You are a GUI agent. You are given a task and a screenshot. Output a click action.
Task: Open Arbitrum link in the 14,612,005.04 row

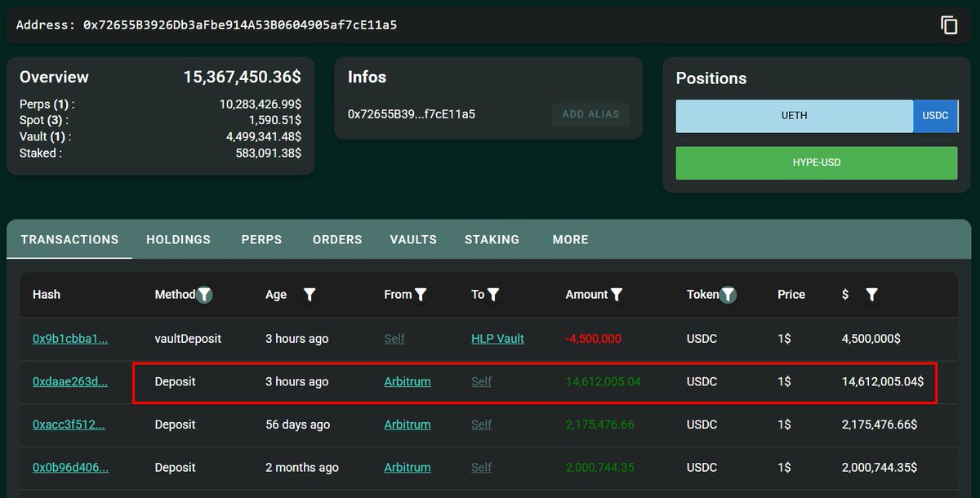pyautogui.click(x=408, y=381)
